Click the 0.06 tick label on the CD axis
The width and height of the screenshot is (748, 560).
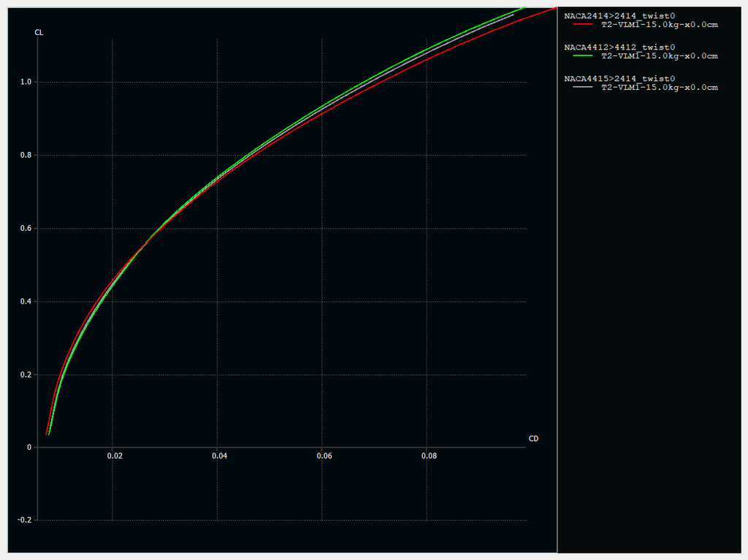pos(324,456)
